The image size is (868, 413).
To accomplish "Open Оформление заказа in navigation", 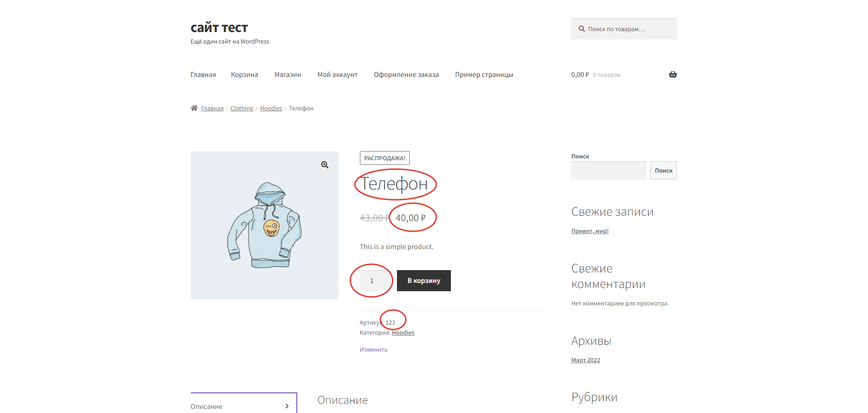I will (x=406, y=75).
